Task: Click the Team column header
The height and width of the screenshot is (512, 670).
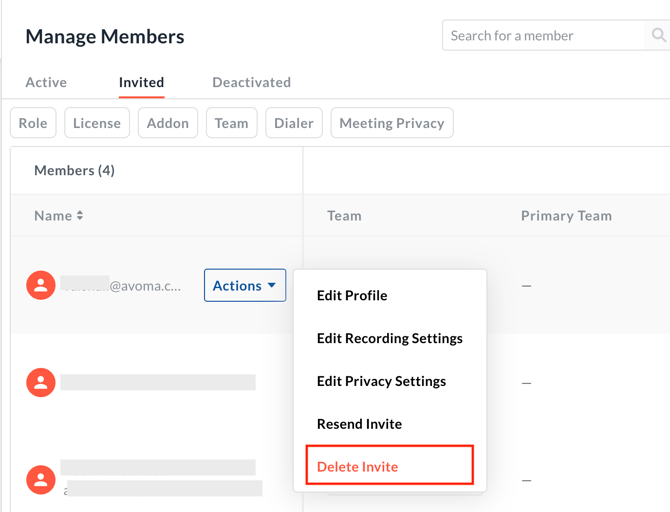Action: pyautogui.click(x=344, y=215)
